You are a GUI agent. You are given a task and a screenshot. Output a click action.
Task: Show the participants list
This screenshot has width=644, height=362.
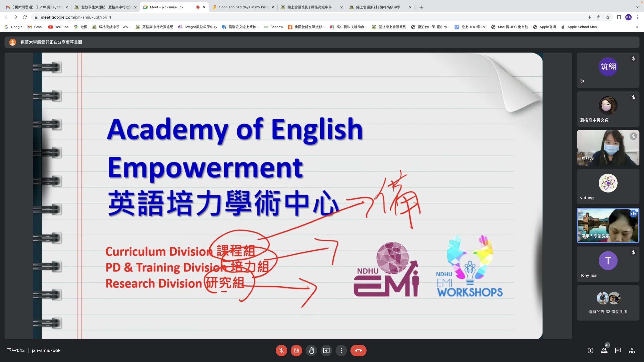click(604, 350)
